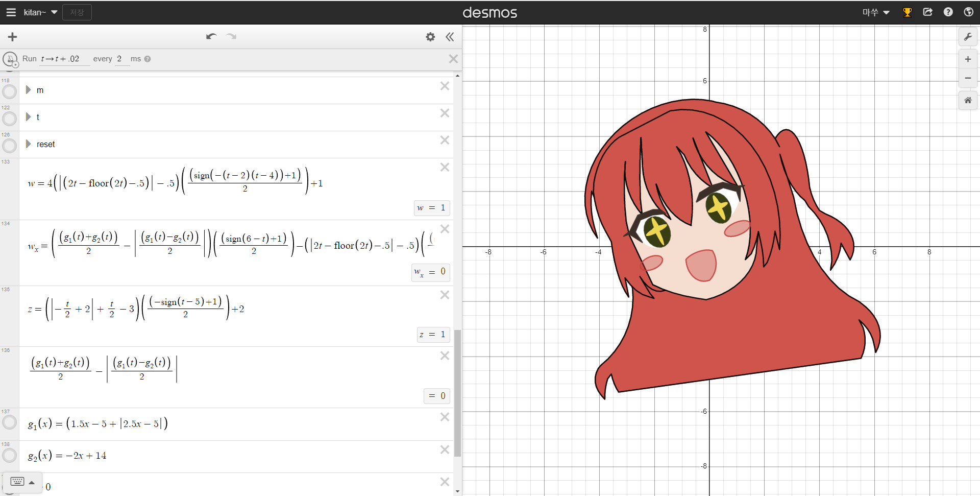Screen dimensions: 980x496
Task: Toggle visibility of the m folder
Action: pyautogui.click(x=9, y=92)
